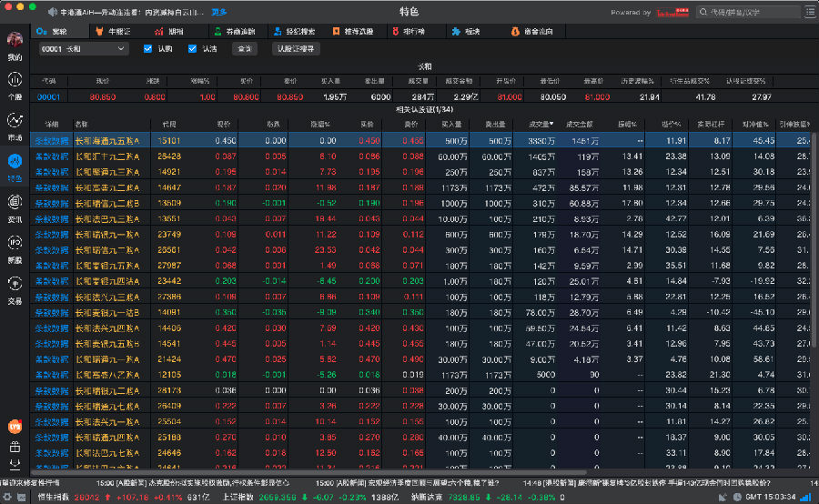Viewport: 819px width, 504px height.
Task: Open the 新股 IPO section
Action: pos(15,248)
